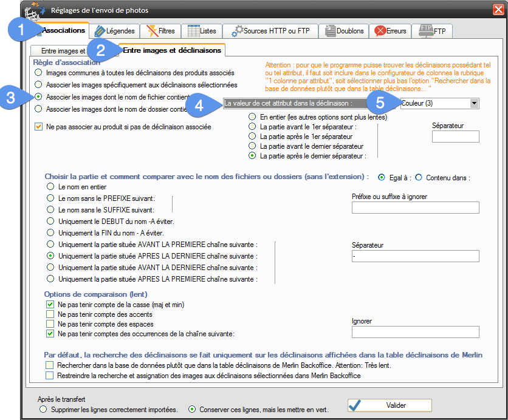Image resolution: width=508 pixels, height=420 pixels.
Task: Open the 'Couleur (3)' attribute dropdown
Action: pyautogui.click(x=473, y=103)
